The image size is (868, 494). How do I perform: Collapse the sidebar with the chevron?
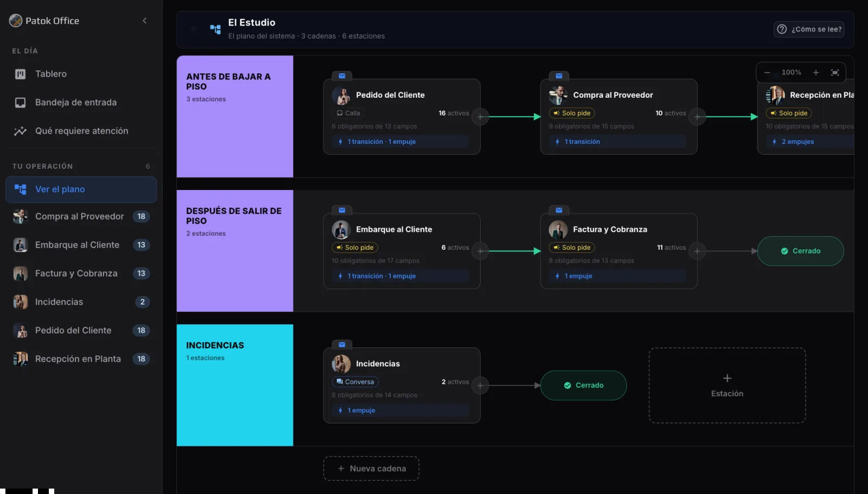144,21
